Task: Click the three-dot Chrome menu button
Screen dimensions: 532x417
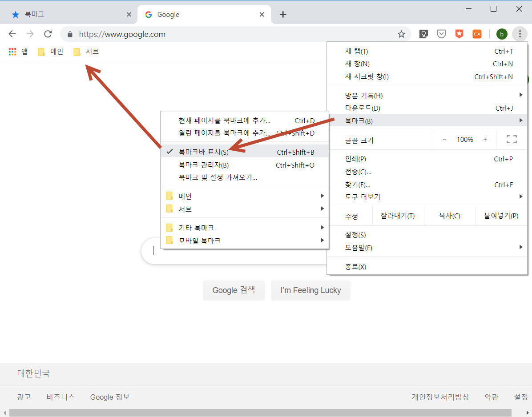Action: click(x=520, y=34)
